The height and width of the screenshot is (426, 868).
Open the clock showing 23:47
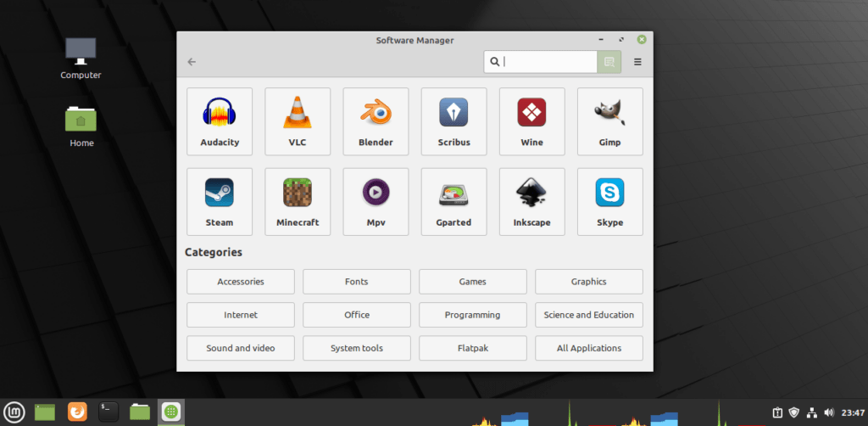853,412
